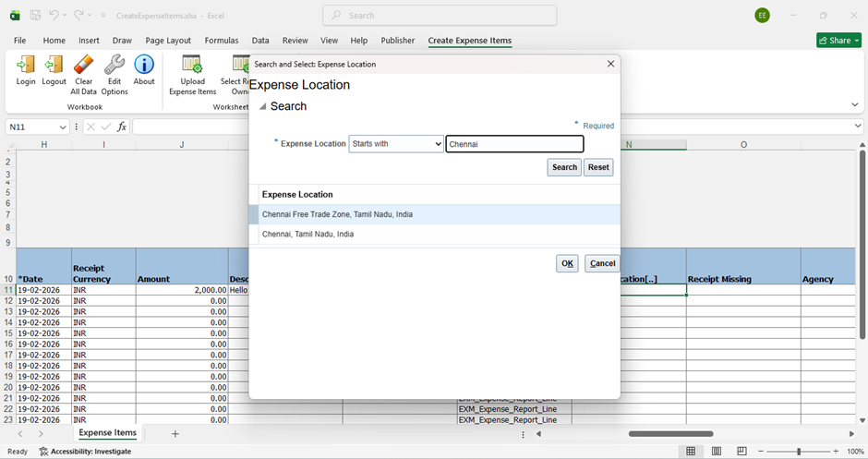Click the Expense Location text field
868x459 pixels.
pyautogui.click(x=515, y=144)
